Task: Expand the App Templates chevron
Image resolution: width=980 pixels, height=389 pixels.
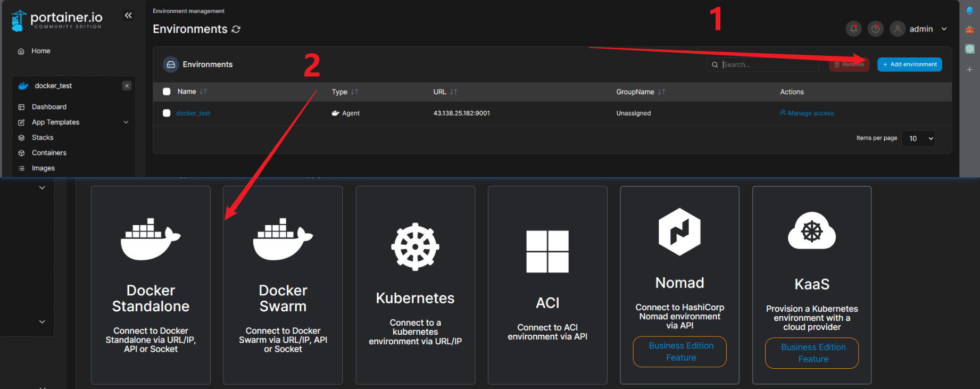Action: pos(126,122)
